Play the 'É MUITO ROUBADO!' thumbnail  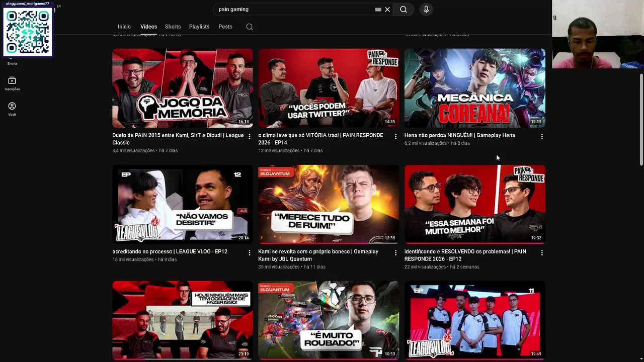point(329,320)
